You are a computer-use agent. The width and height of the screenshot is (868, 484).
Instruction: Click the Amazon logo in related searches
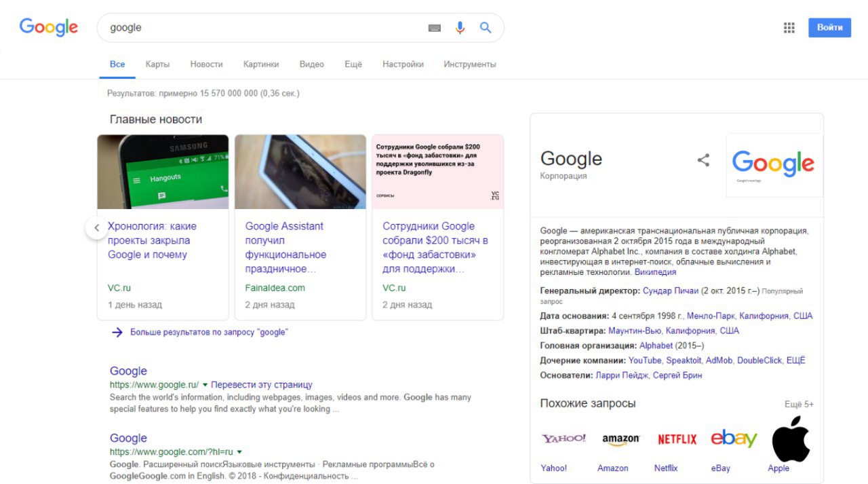(620, 439)
